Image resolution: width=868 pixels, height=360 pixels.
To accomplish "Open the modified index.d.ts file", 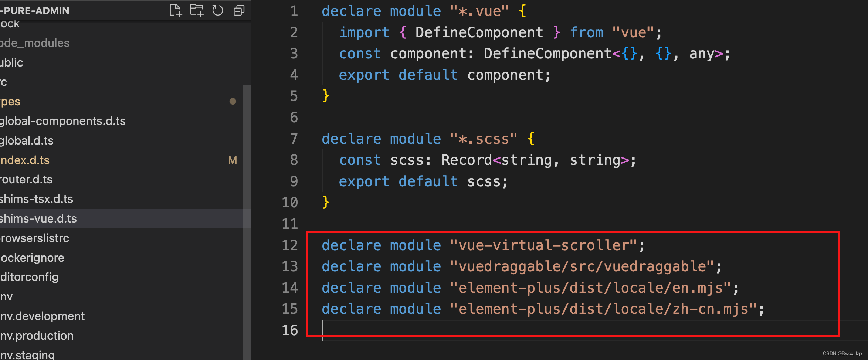I will click(25, 160).
